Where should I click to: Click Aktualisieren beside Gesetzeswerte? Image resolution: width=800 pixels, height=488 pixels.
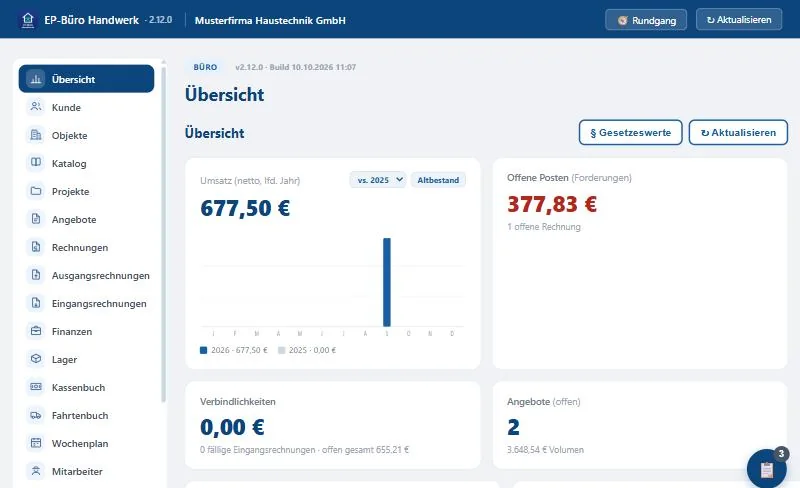(738, 133)
